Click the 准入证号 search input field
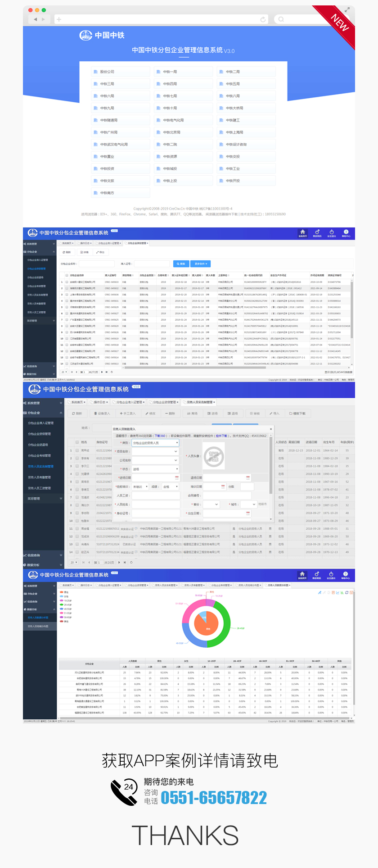This screenshot has height=868, width=378. pos(152,264)
